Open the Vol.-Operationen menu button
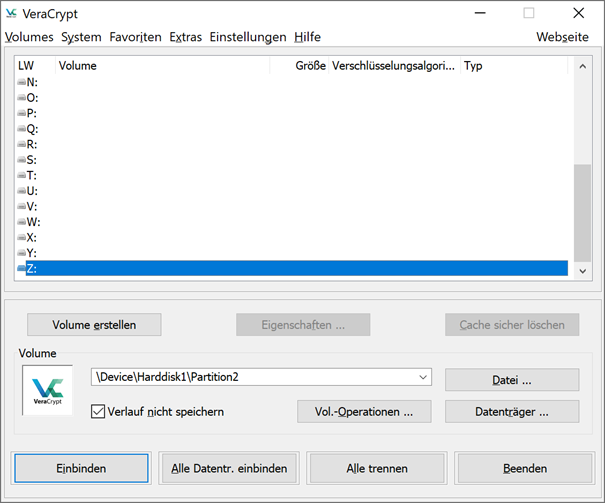The height and width of the screenshot is (503, 605). click(364, 411)
